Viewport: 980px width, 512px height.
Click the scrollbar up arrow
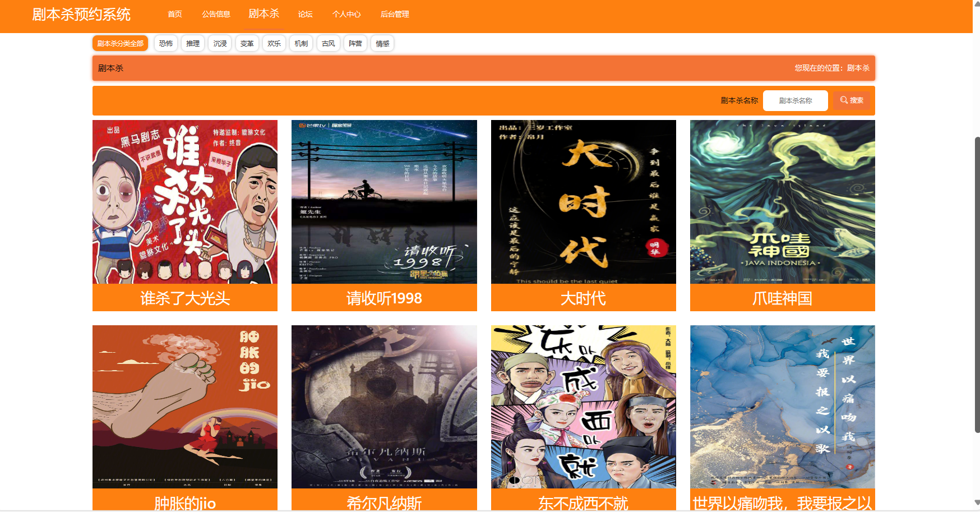[977, 4]
